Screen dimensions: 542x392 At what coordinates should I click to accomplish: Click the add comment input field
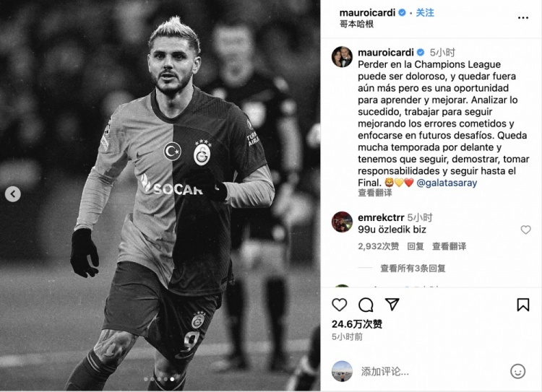point(432,371)
